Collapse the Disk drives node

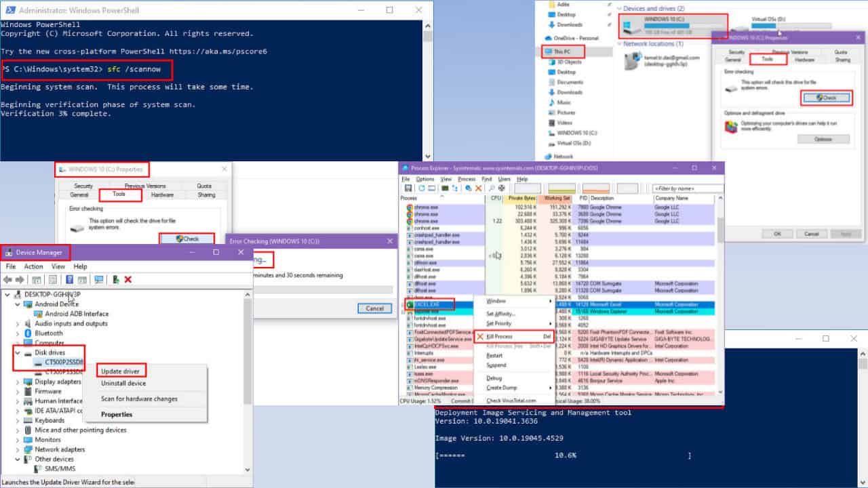tap(18, 352)
